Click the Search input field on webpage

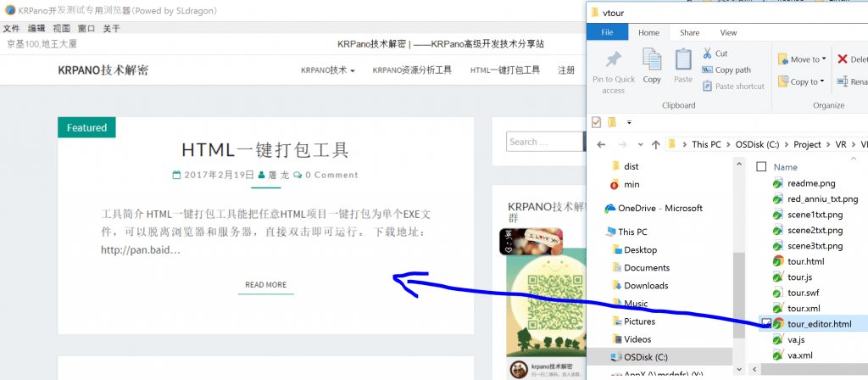(542, 142)
